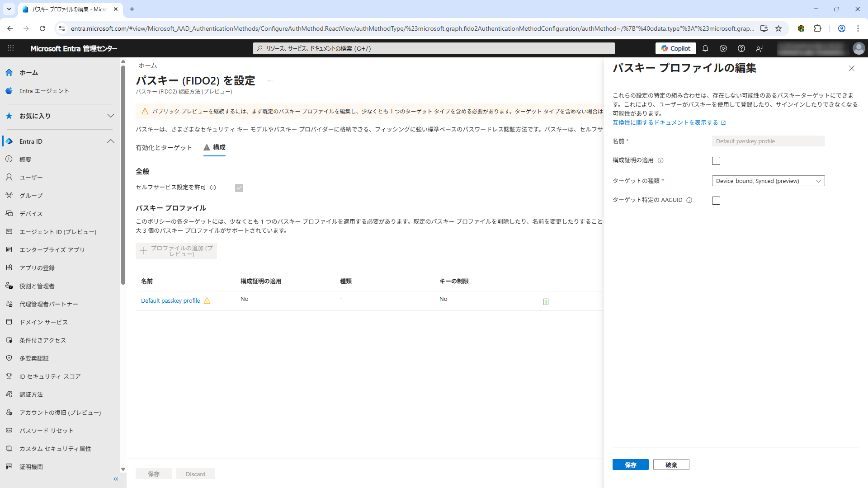Click the help question mark icon

point(741,48)
